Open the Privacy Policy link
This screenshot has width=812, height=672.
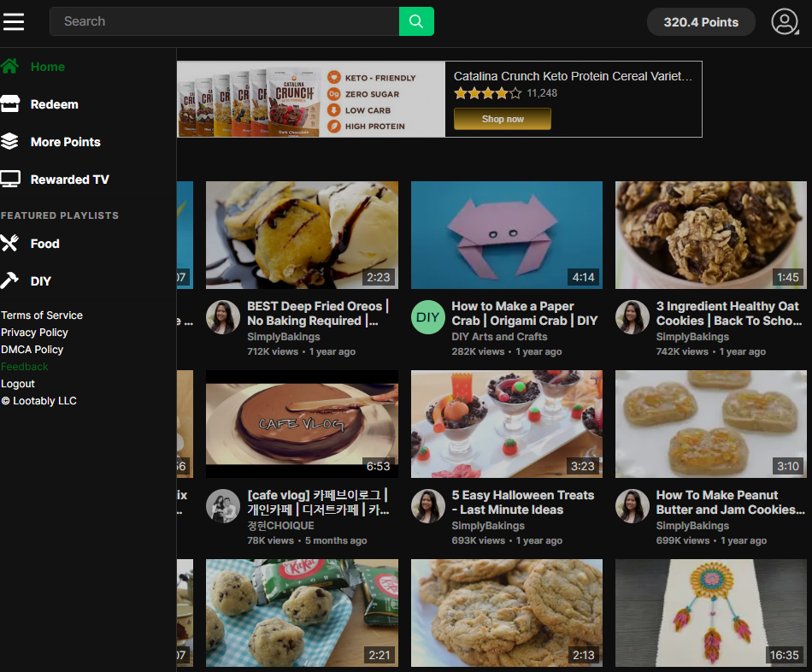pos(34,333)
